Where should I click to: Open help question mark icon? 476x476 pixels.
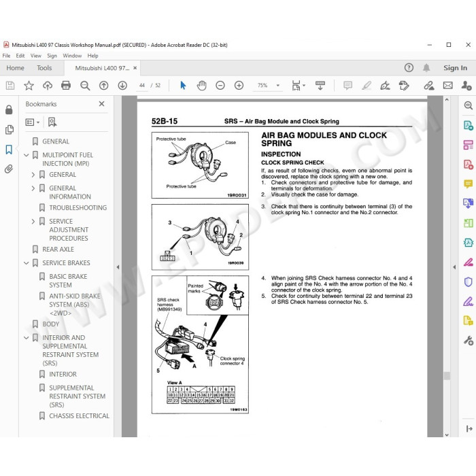409,68
